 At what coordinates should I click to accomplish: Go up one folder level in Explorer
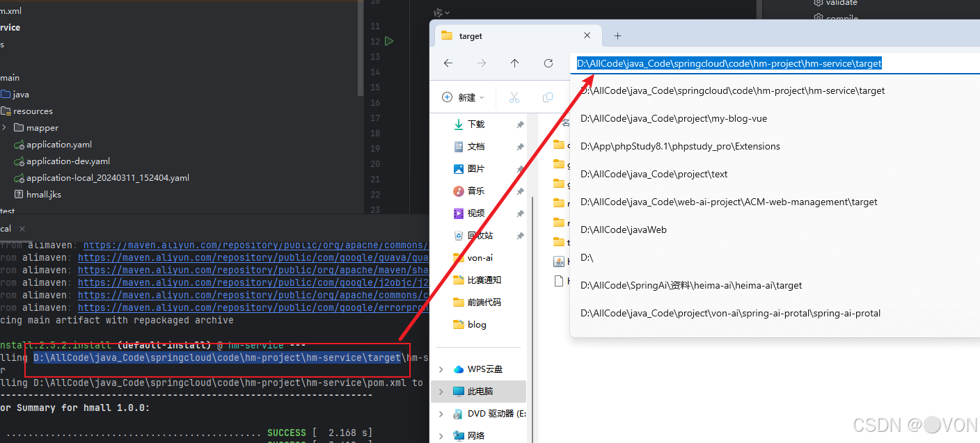(x=515, y=63)
